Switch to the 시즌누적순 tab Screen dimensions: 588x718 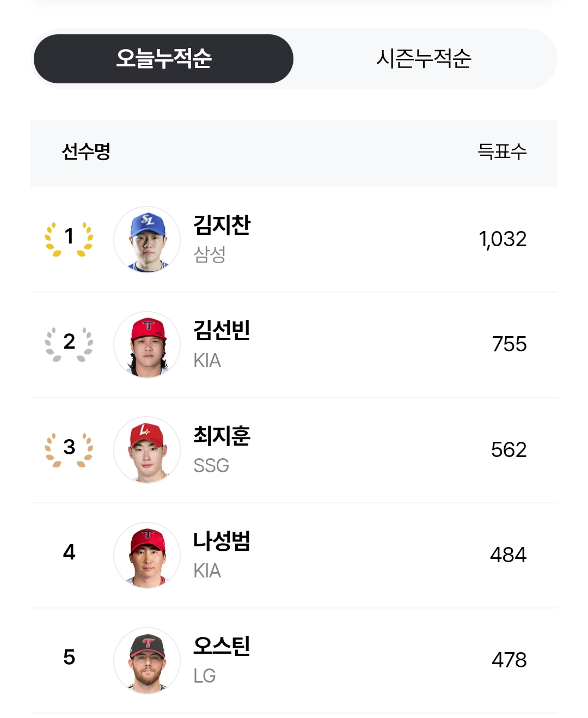424,59
